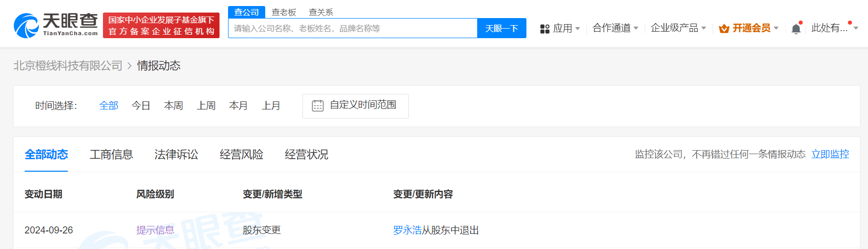Image resolution: width=868 pixels, height=249 pixels.
Task: Click the VIP crown icon
Action: 724,29
